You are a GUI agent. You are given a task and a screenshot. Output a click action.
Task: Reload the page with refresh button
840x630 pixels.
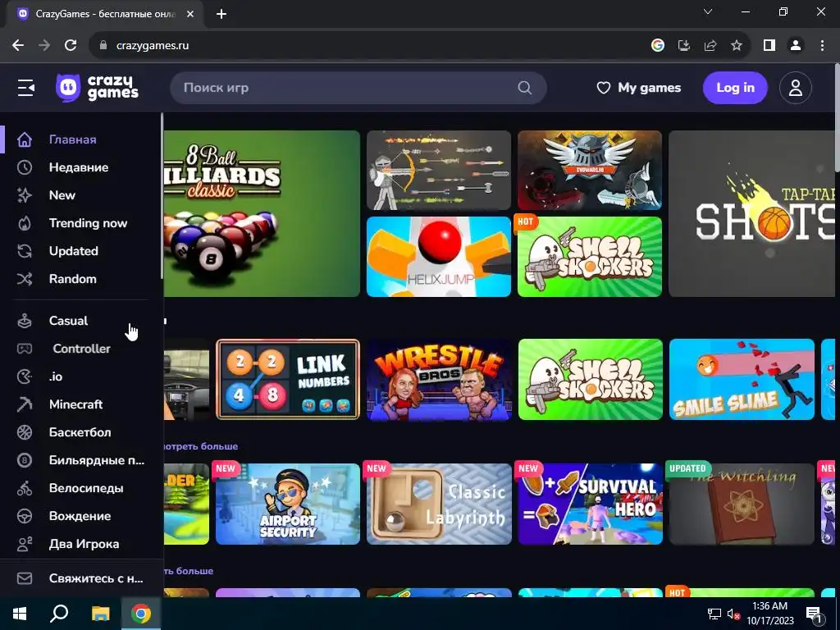pos(71,46)
